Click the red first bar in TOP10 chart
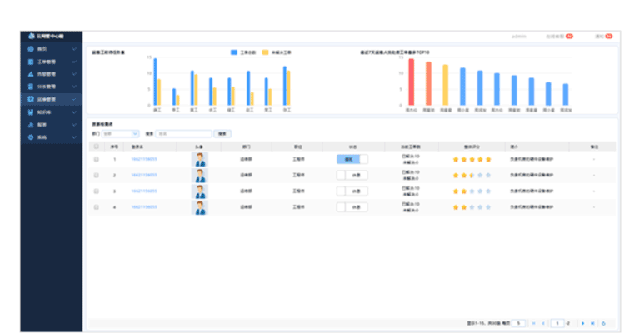Screen dimensions: 644x333 (x=411, y=82)
